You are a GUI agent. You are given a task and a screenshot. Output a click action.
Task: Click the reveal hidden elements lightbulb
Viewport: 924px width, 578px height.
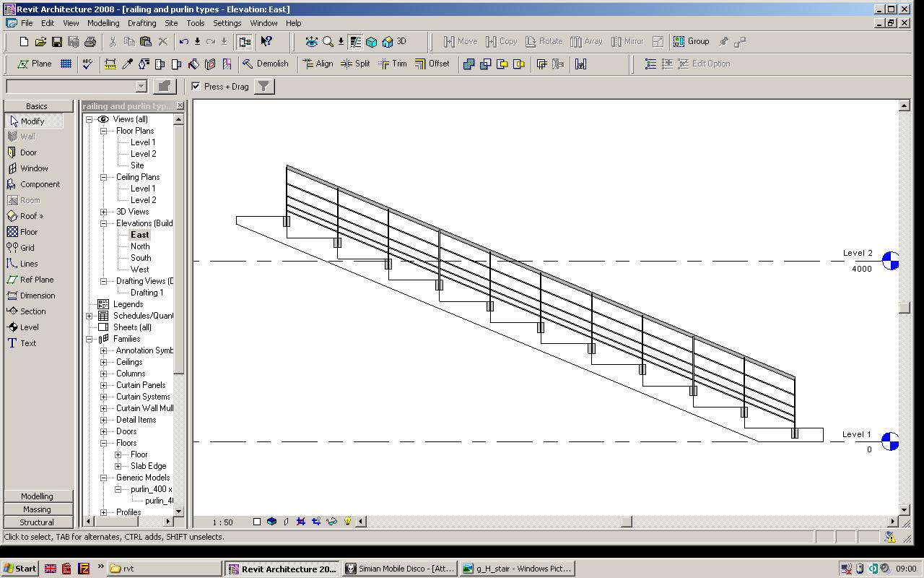(348, 522)
